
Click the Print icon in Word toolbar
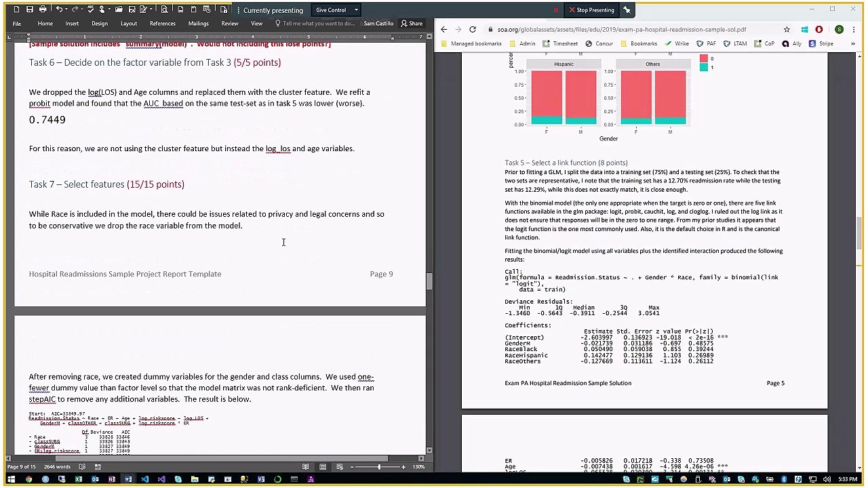tap(43, 9)
